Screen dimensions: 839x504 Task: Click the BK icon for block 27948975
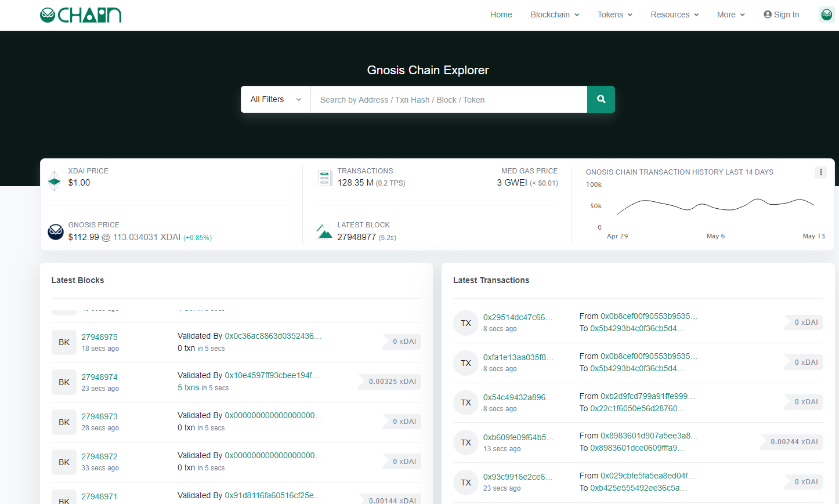pos(64,342)
